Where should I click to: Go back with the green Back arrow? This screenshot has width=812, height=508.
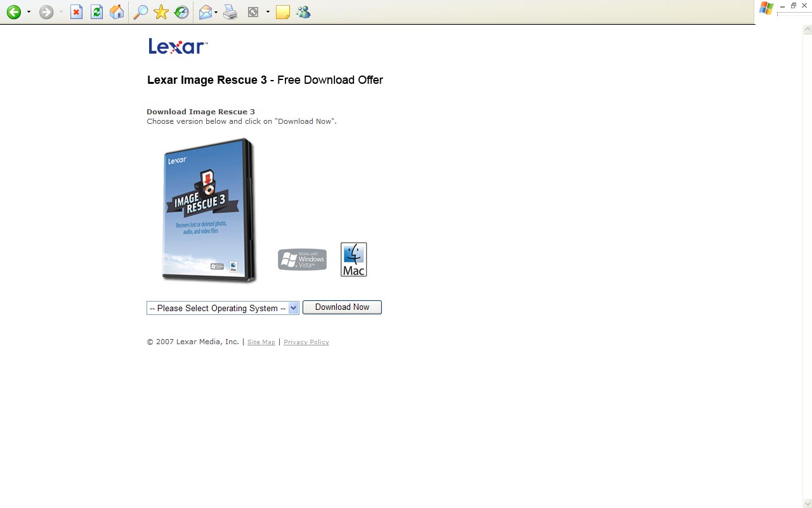coord(13,12)
